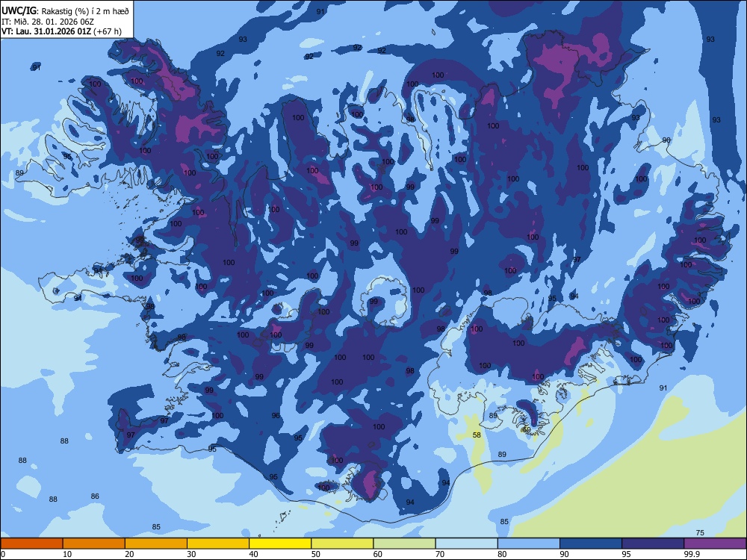Select the medium blue 80–90 legend swatch
The image size is (747, 560).
[529, 544]
